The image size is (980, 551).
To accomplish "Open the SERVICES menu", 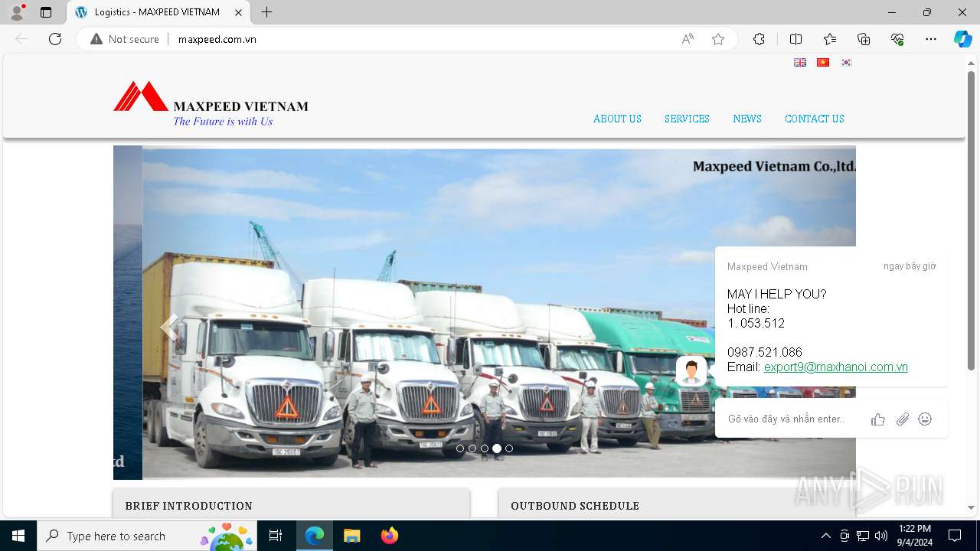I will [x=687, y=119].
